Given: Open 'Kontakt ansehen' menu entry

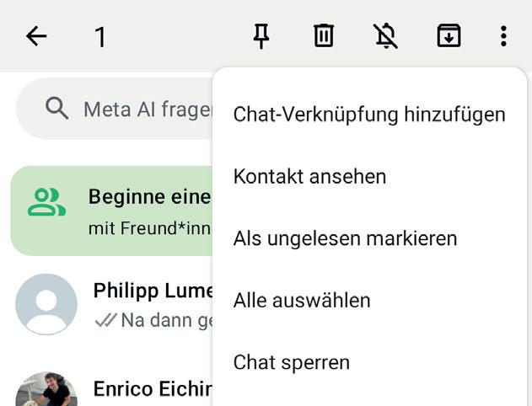Looking at the screenshot, I should pos(309,177).
